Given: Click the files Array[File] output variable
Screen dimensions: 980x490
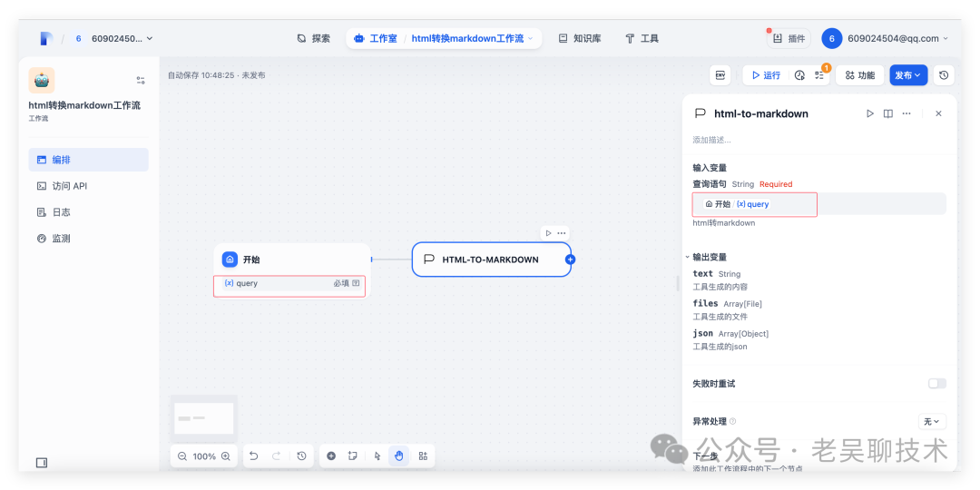Looking at the screenshot, I should 727,304.
